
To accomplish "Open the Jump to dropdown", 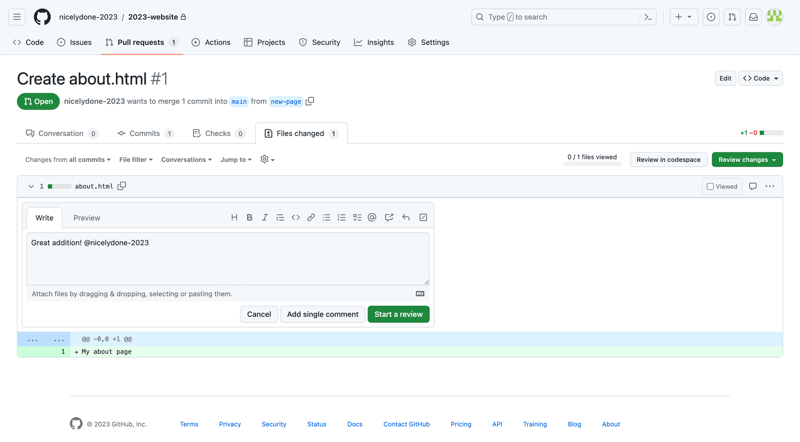I will click(236, 160).
